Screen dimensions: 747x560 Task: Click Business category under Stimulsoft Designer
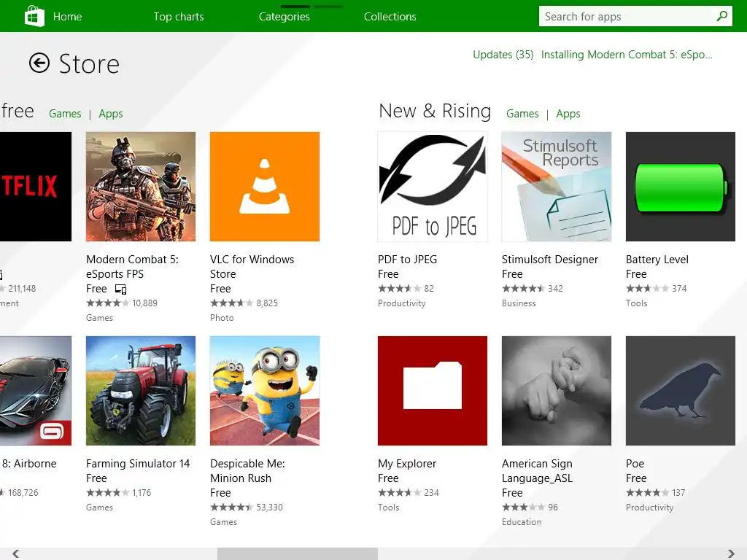click(519, 303)
